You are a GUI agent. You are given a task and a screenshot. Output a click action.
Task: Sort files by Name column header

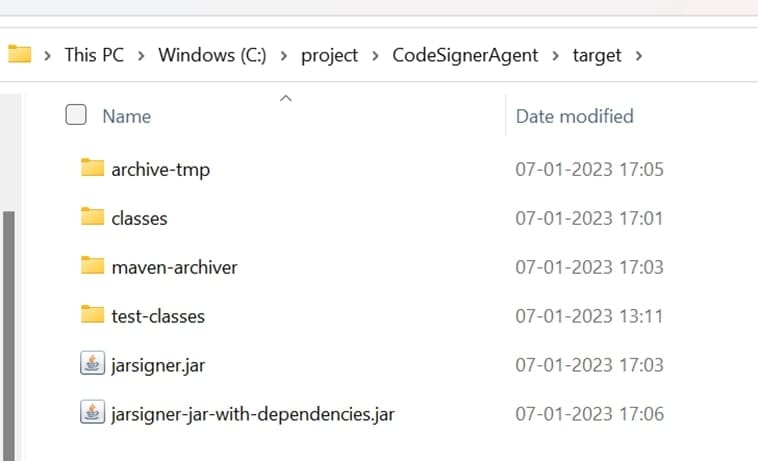coord(127,116)
